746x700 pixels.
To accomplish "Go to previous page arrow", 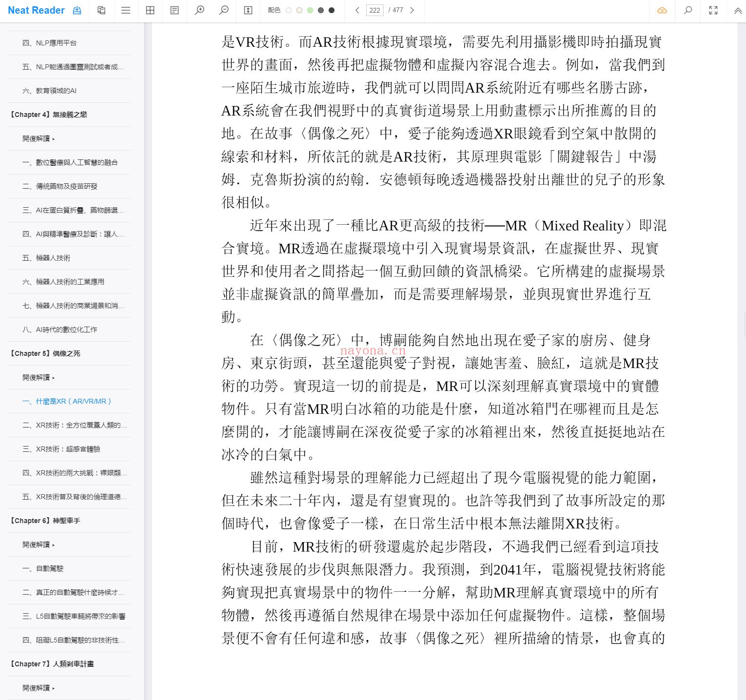I will tap(357, 10).
